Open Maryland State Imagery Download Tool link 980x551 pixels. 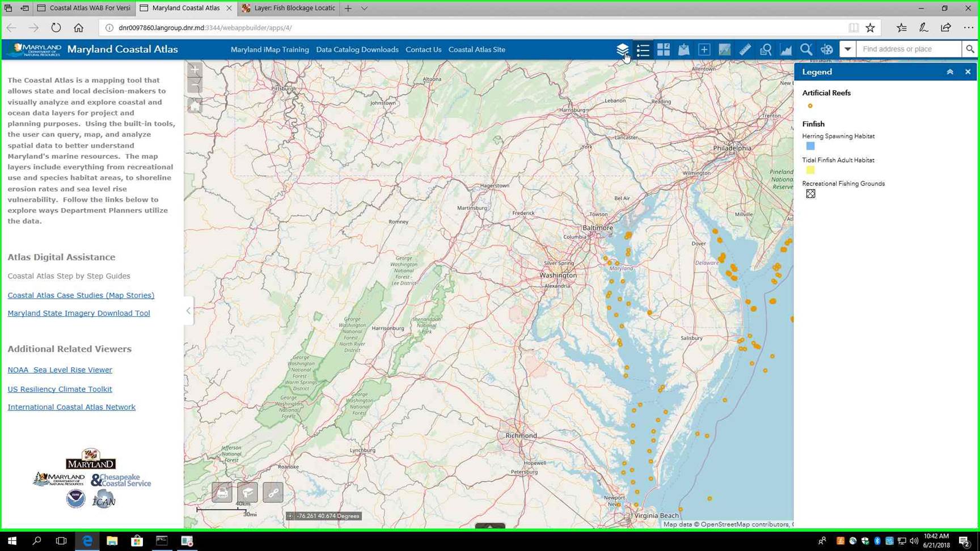[78, 313]
